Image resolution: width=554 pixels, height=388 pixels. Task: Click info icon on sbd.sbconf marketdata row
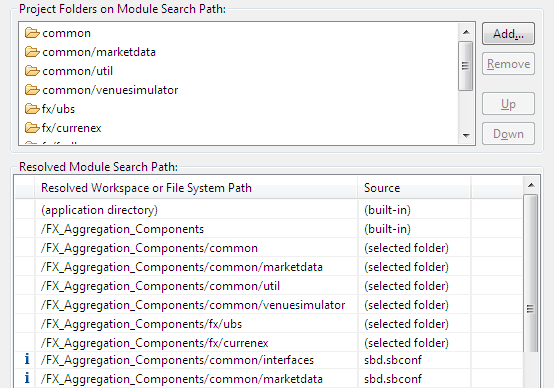pos(27,378)
